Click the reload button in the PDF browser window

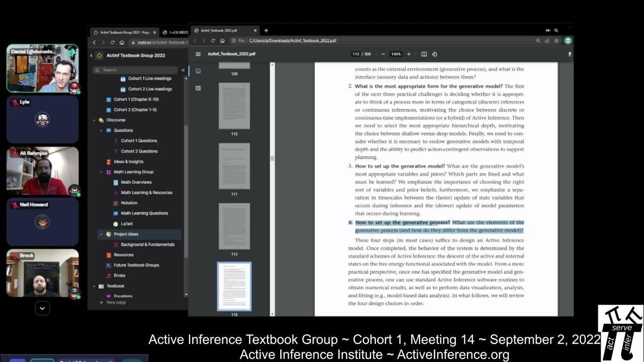click(x=213, y=41)
